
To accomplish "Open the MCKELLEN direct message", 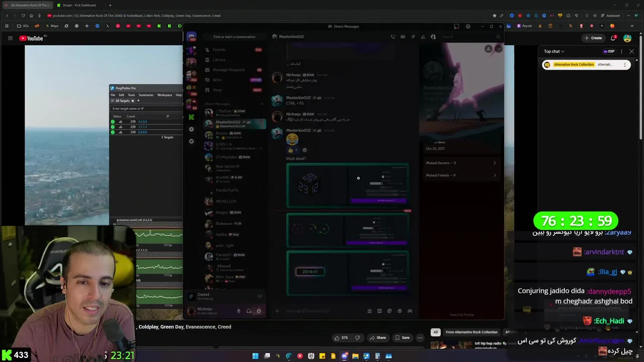I will pyautogui.click(x=234, y=201).
